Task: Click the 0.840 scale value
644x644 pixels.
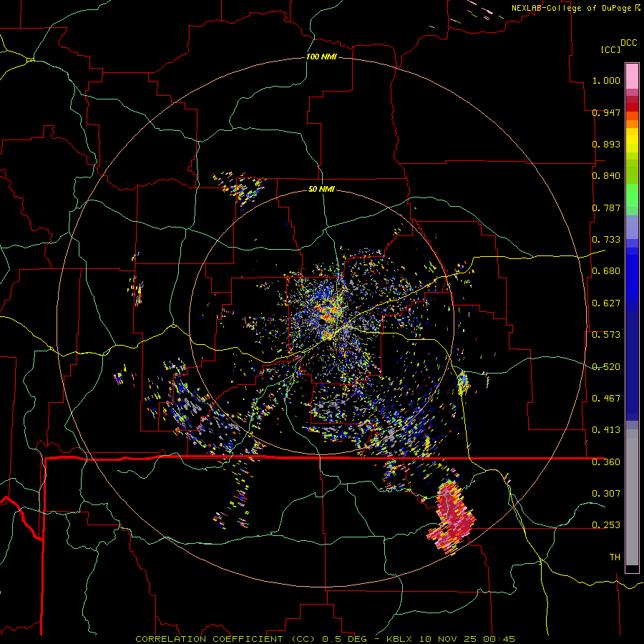Action: [x=606, y=176]
